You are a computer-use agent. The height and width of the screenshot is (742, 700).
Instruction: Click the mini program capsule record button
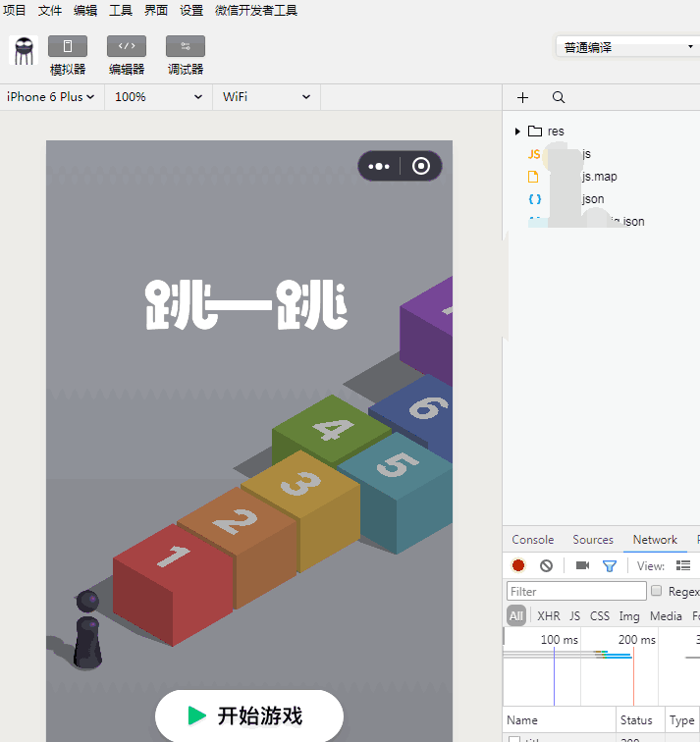[422, 166]
